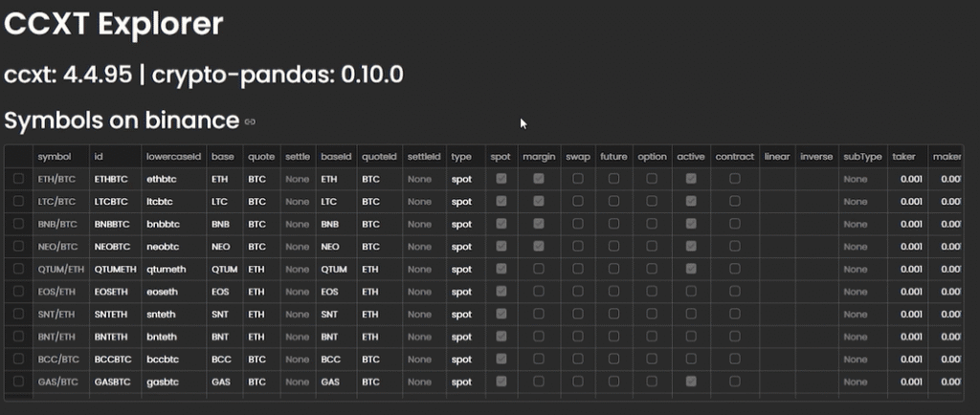Select the ETH/BTC row selection checkbox
This screenshot has width=980, height=415.
(x=19, y=179)
